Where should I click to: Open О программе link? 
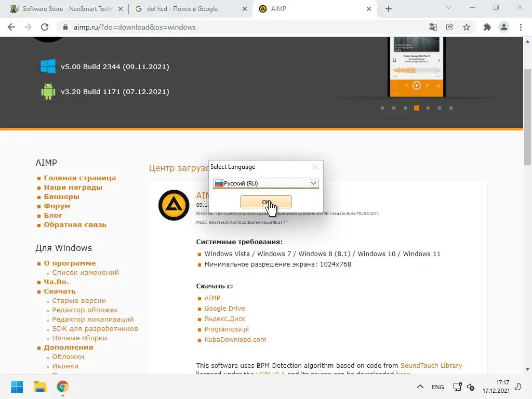70,263
